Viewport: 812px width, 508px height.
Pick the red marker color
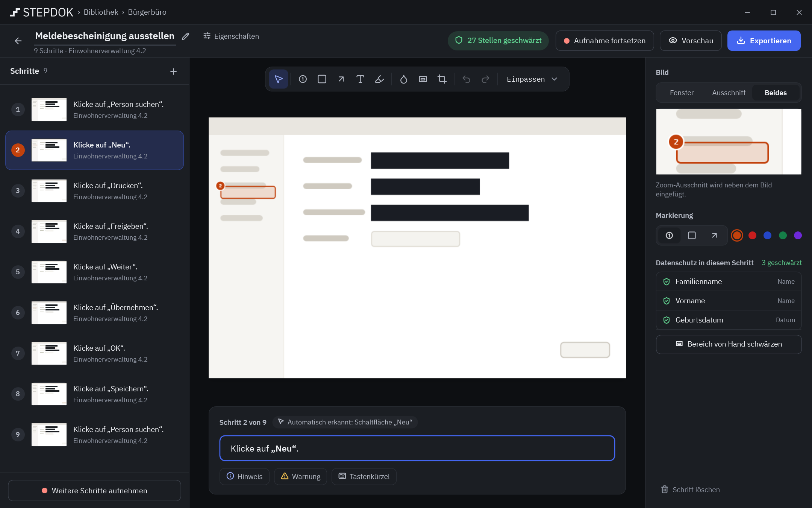(x=752, y=236)
